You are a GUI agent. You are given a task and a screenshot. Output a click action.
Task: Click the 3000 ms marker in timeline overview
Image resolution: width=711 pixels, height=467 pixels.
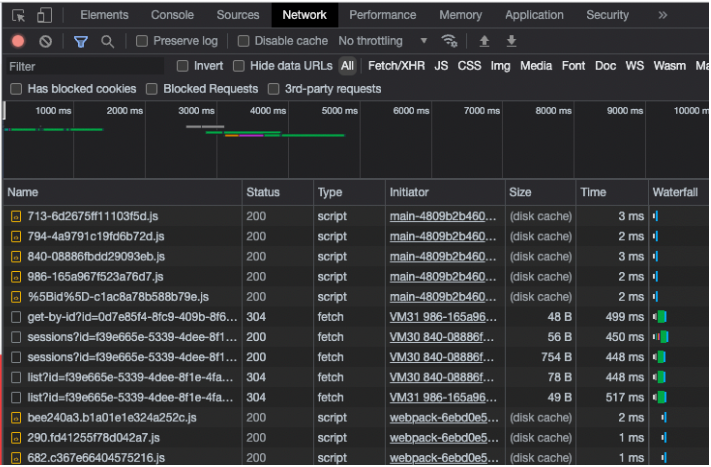[x=196, y=111]
